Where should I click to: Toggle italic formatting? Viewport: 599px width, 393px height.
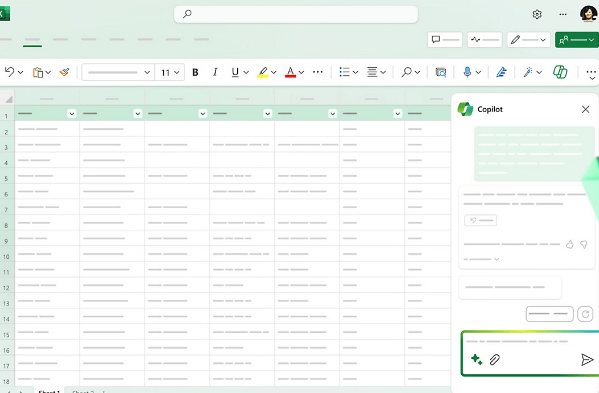215,72
